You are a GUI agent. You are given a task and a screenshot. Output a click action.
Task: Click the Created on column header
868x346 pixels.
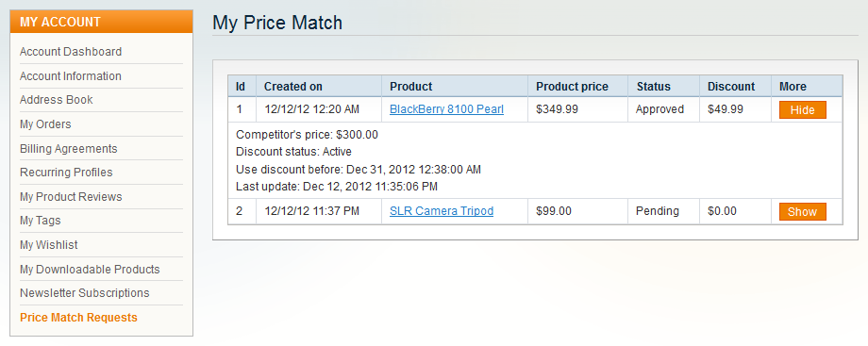click(293, 87)
